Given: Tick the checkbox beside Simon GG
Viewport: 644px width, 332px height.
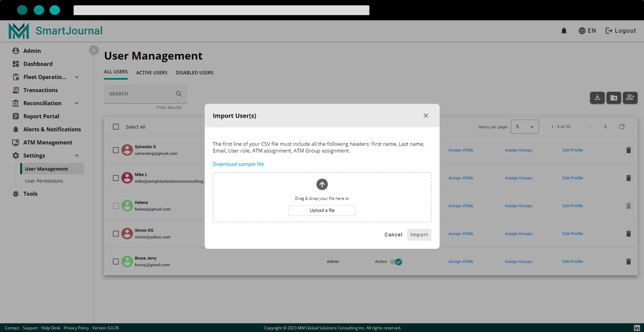Looking at the screenshot, I should pos(115,234).
